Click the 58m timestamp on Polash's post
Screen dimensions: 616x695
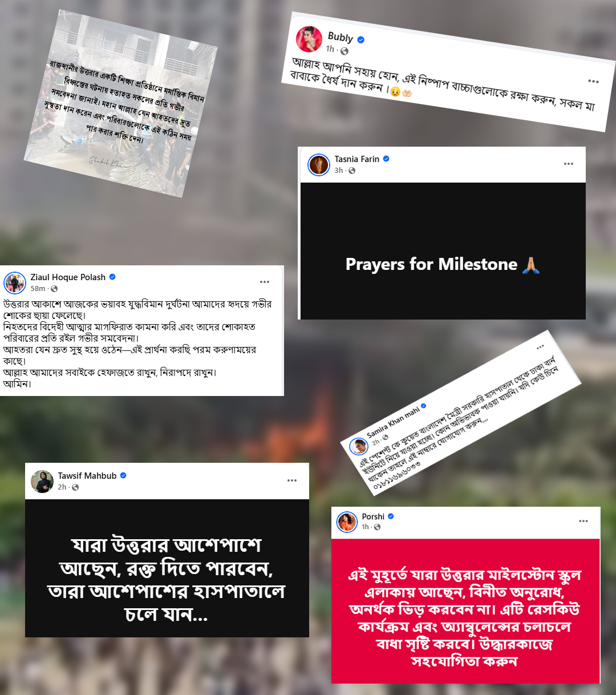(38, 289)
